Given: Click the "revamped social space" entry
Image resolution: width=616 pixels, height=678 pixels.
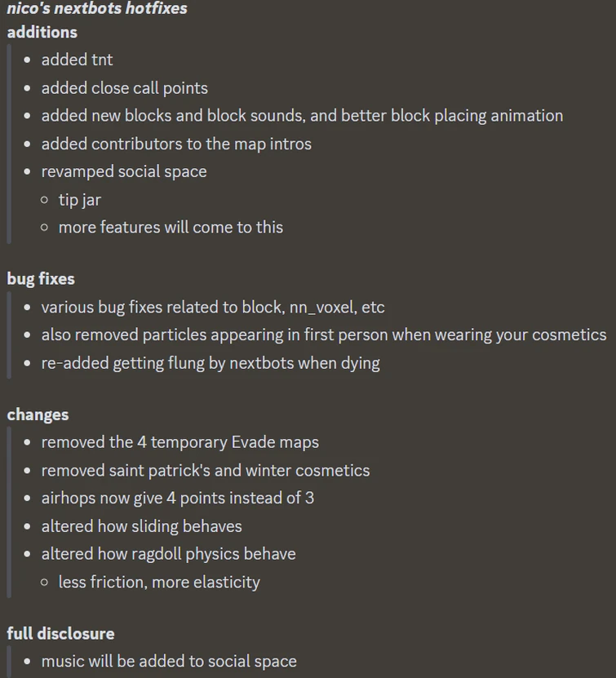Looking at the screenshot, I should point(124,171).
